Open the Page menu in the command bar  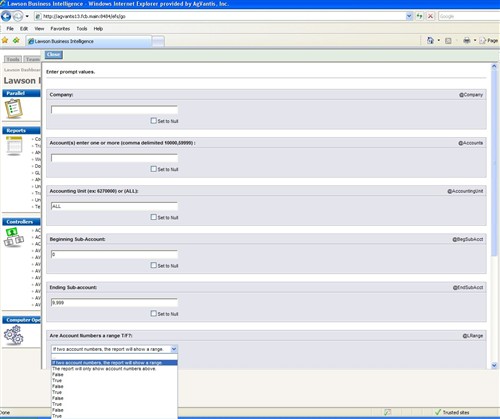click(489, 41)
